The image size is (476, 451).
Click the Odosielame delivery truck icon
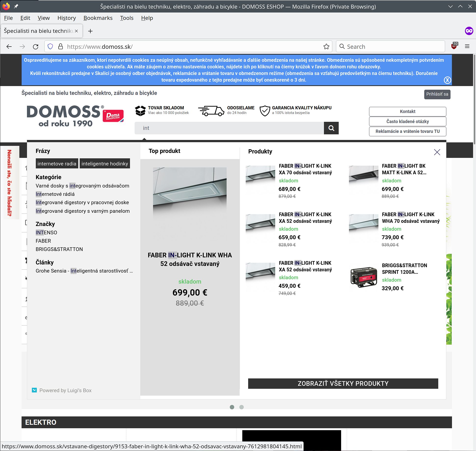211,111
